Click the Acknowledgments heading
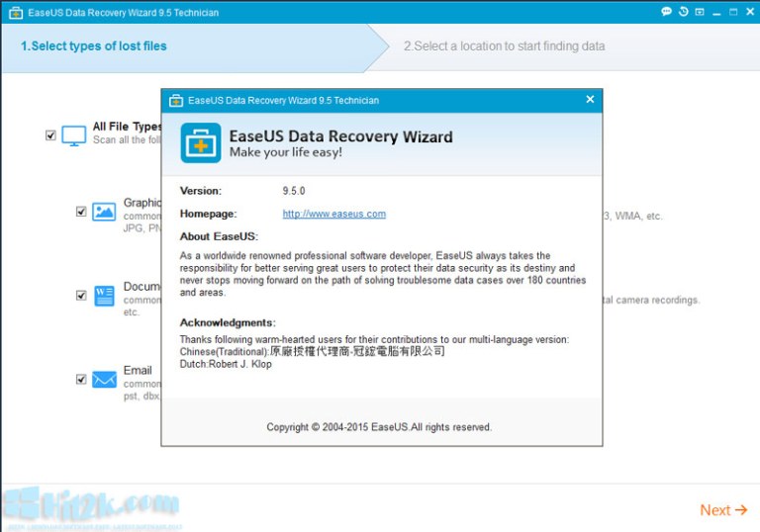Viewport: 760px width, 532px height. pos(228,322)
